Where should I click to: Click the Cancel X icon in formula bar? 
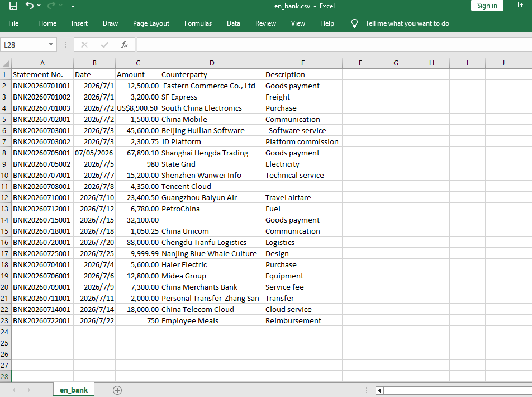tap(84, 45)
